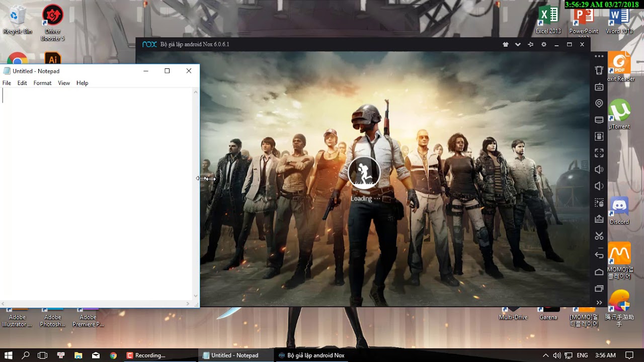The height and width of the screenshot is (362, 644).
Task: Open the File menu in Notepad
Action: pyautogui.click(x=7, y=83)
